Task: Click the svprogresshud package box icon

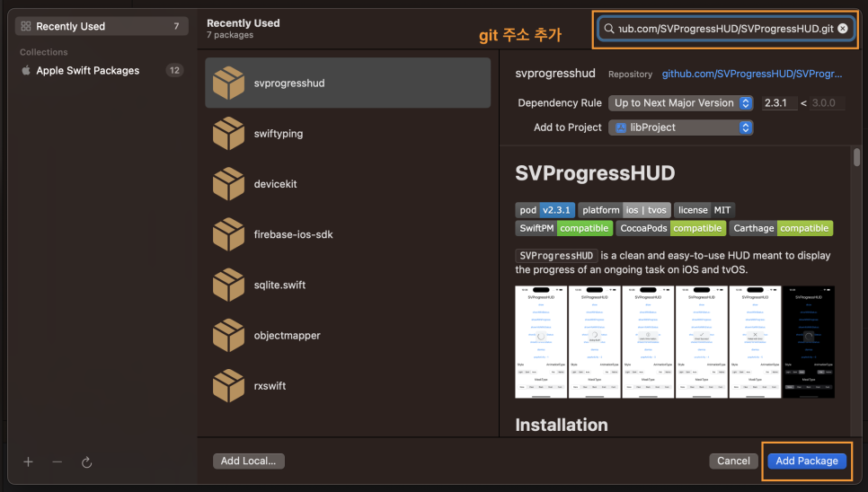Action: click(x=228, y=83)
